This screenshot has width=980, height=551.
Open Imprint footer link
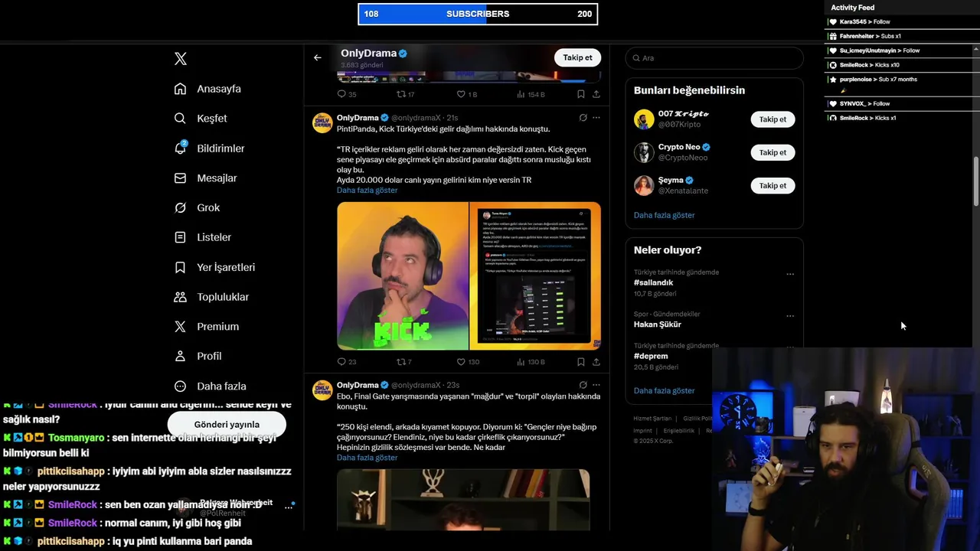[642, 431]
